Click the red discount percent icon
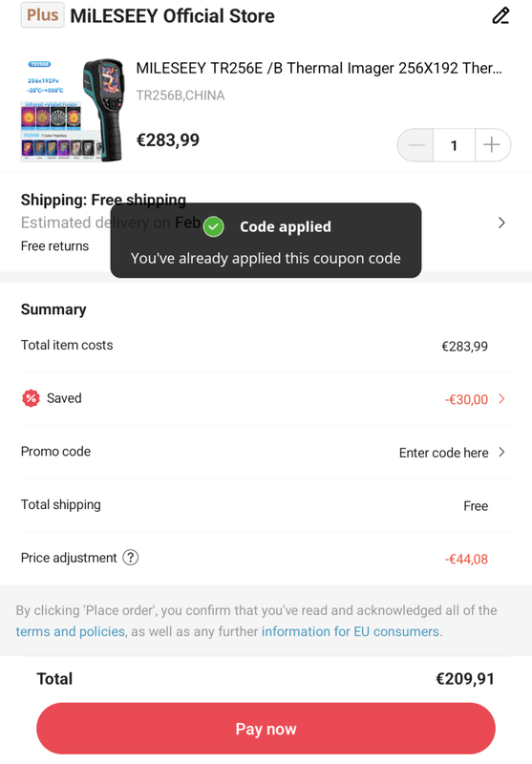Image resolution: width=532 pixels, height=764 pixels. click(x=31, y=398)
